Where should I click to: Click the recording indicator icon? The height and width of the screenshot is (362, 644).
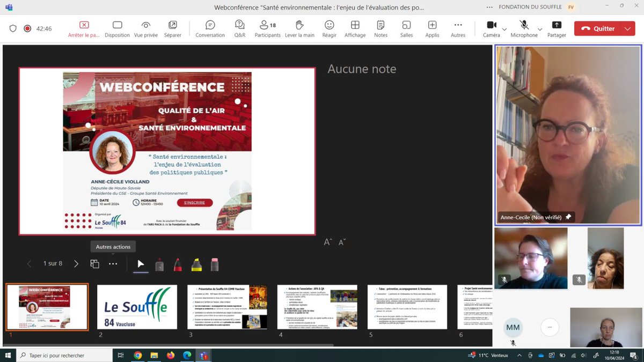pyautogui.click(x=27, y=28)
